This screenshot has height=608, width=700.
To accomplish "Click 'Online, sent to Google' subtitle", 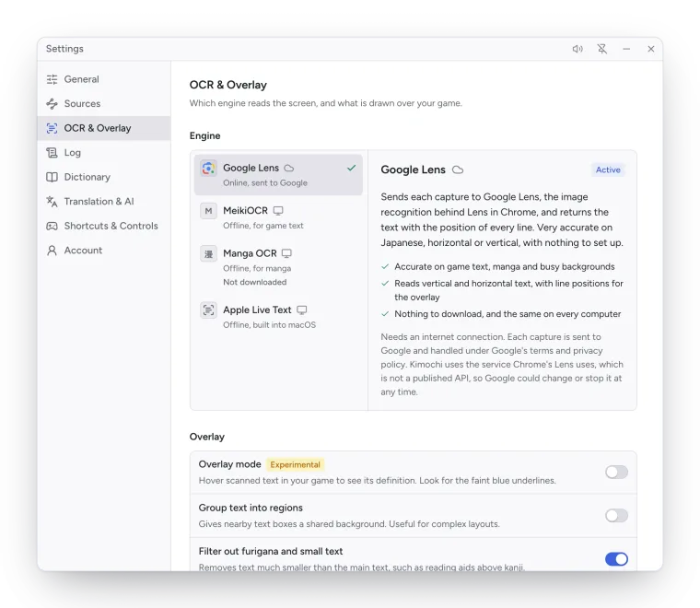I will pyautogui.click(x=265, y=183).
